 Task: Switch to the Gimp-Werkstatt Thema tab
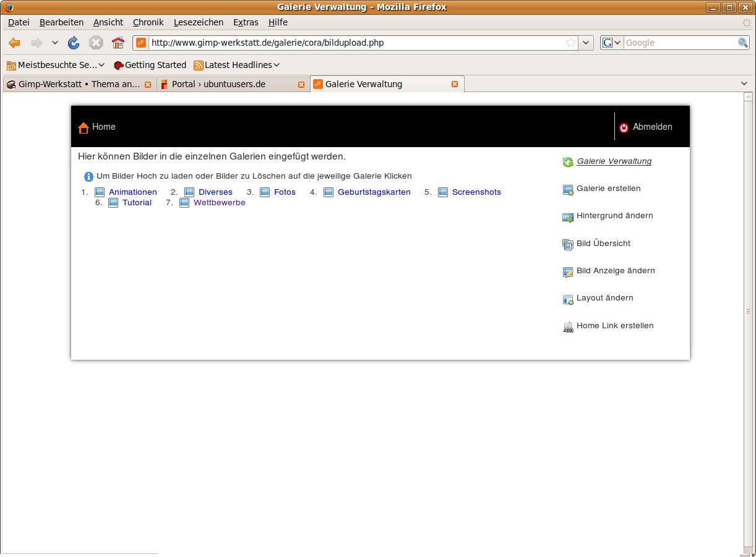coord(79,84)
